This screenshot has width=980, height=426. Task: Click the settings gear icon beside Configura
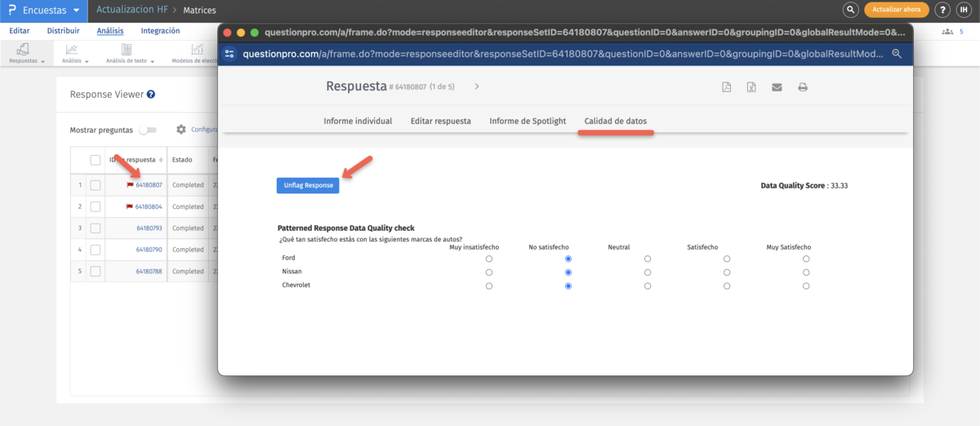click(x=181, y=129)
